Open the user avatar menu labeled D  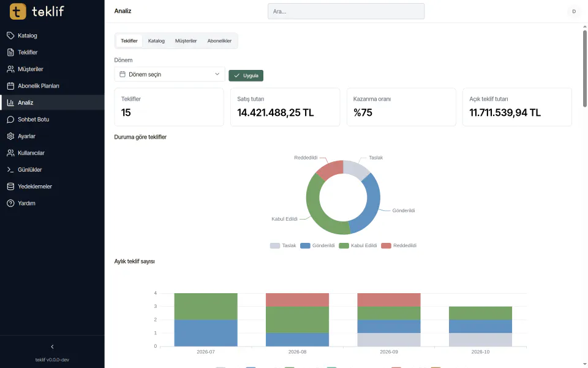click(574, 11)
